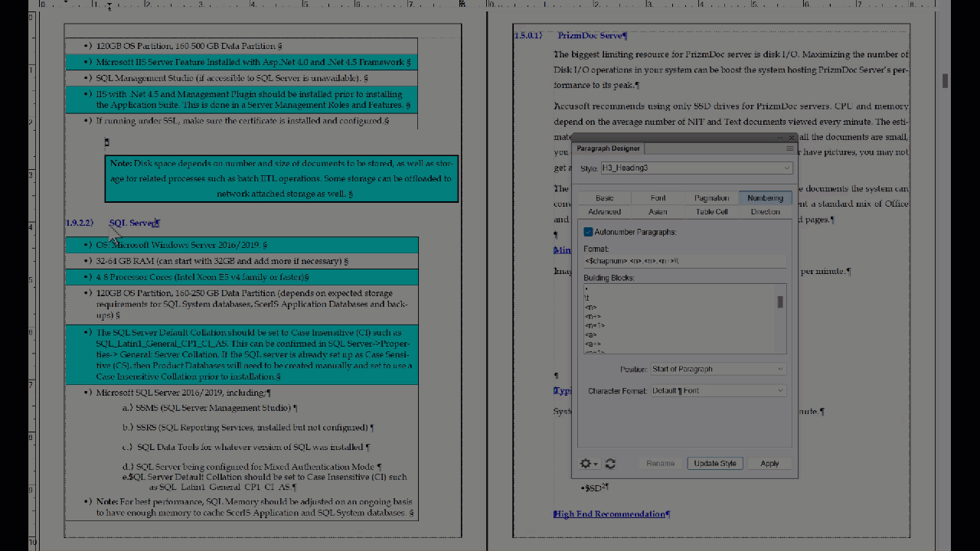Image resolution: width=980 pixels, height=551 pixels.
Task: Switch to the Asian tab
Action: 658,212
